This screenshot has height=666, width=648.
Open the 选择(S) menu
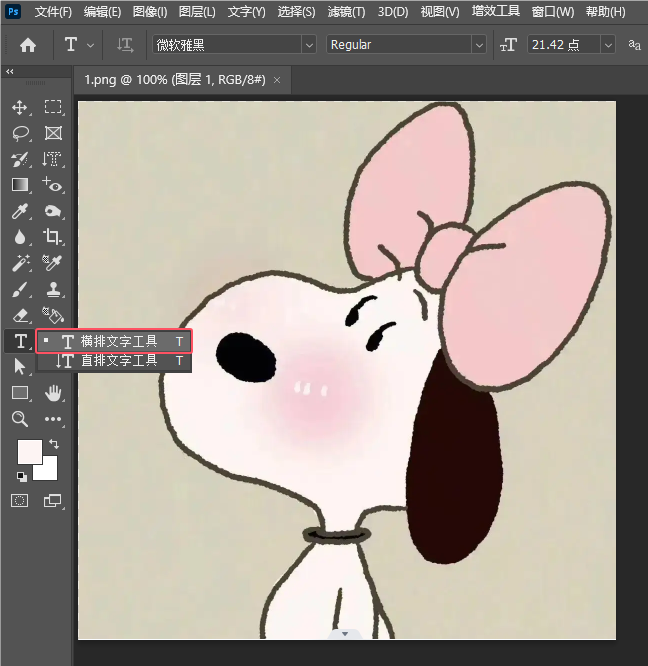296,11
